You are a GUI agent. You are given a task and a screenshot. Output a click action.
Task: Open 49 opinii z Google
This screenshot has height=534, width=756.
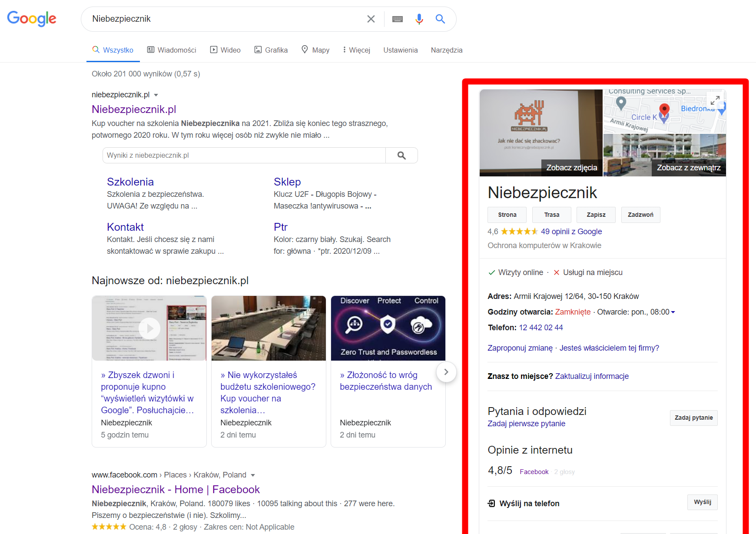tap(571, 232)
